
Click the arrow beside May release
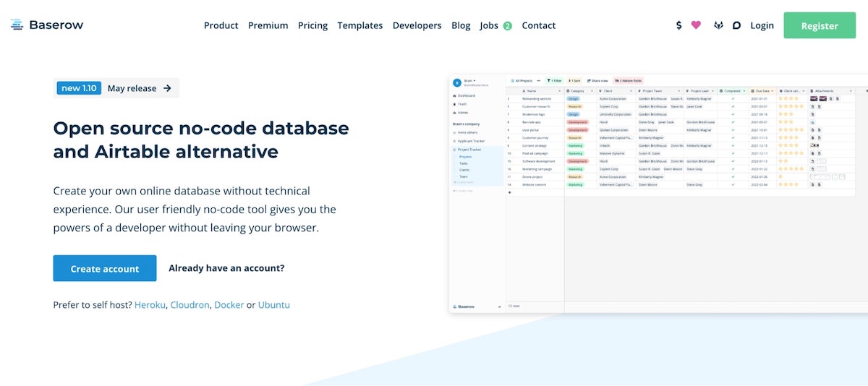point(167,88)
